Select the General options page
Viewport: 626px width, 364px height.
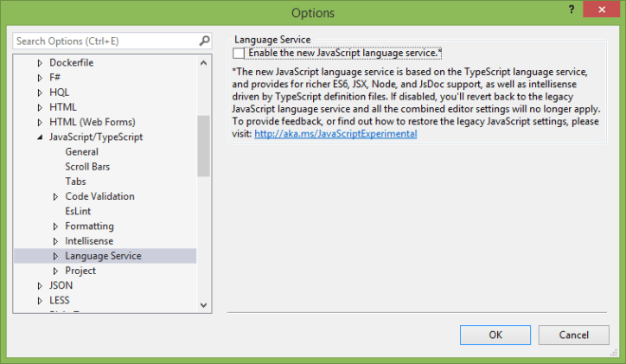[81, 152]
